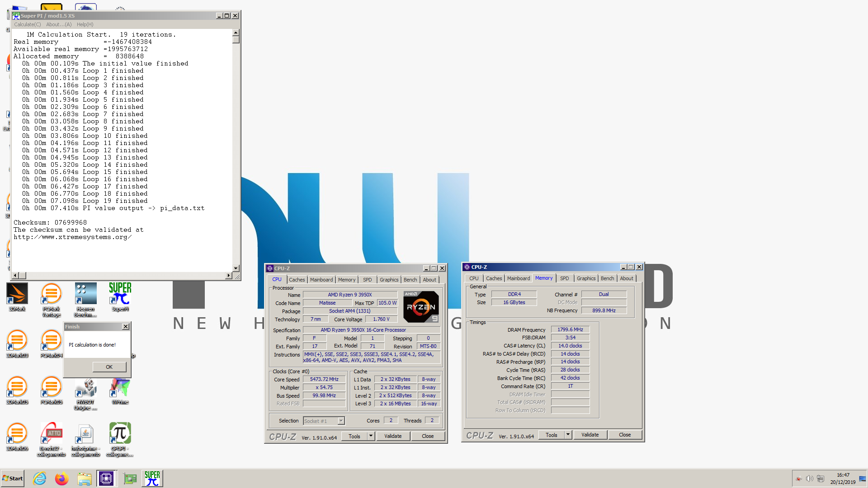
Task: Open SPD tab in right CPU-Z window
Action: [x=565, y=278]
